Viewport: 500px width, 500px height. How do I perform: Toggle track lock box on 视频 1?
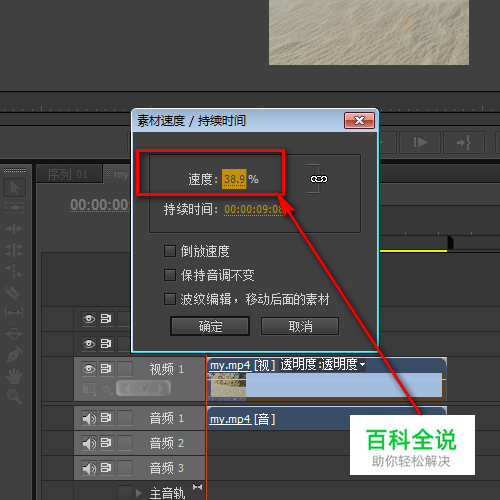click(125, 369)
